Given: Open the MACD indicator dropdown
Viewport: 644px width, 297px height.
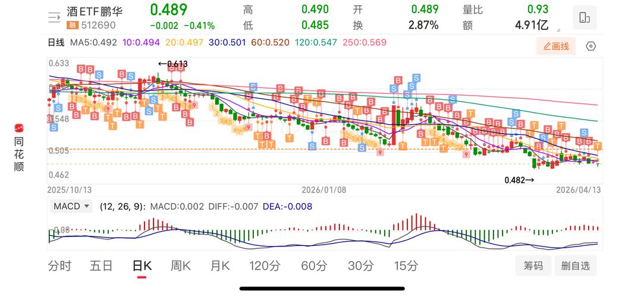Looking at the screenshot, I should [x=71, y=206].
